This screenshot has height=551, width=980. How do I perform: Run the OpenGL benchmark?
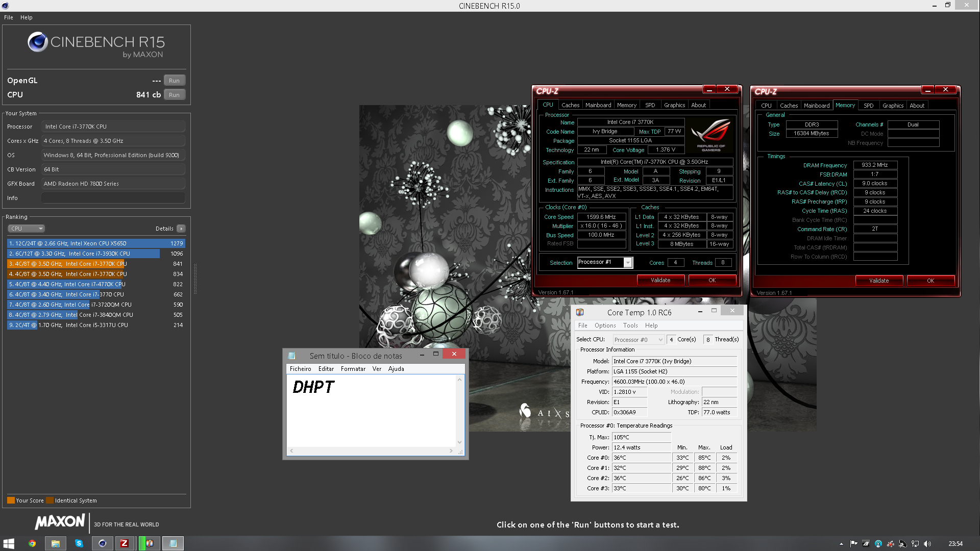[x=175, y=81]
